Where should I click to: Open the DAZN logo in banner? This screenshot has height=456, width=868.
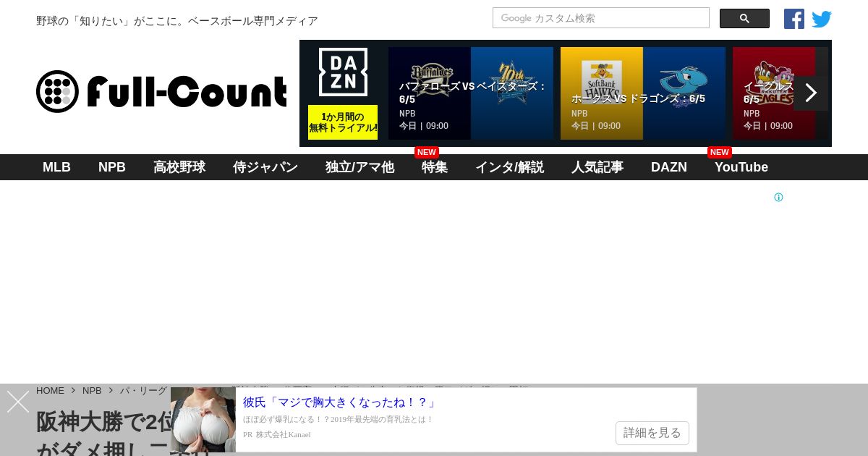pyautogui.click(x=343, y=72)
